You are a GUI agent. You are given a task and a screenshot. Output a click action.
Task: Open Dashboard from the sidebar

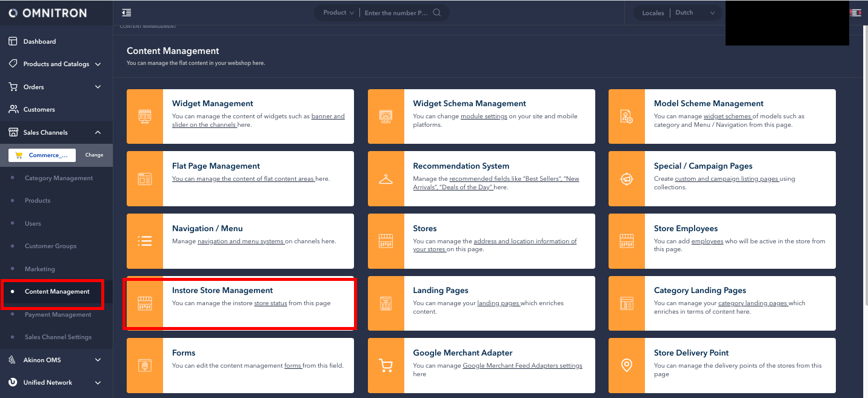39,41
